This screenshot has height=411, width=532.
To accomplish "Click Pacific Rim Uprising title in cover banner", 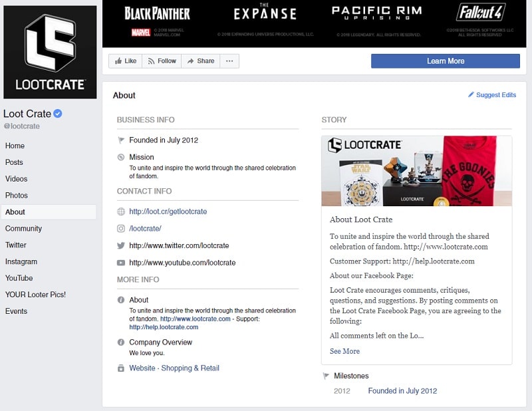I will 376,13.
